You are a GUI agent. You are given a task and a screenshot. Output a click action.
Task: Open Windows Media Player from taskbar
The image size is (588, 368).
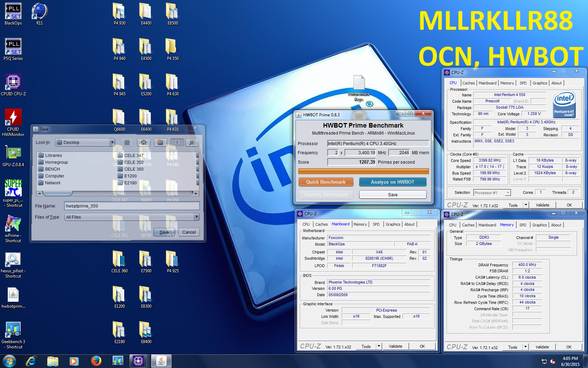74,361
